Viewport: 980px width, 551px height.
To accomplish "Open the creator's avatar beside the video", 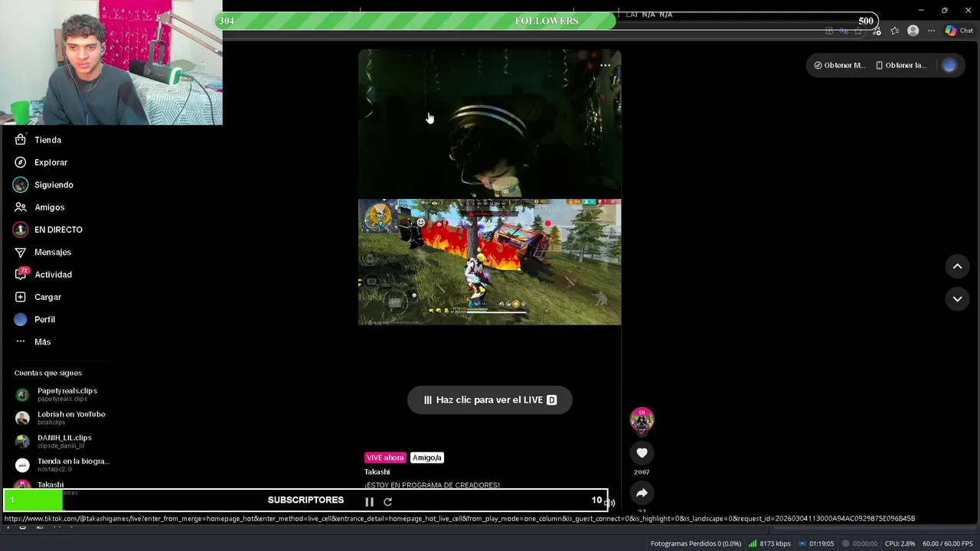I will 642,419.
